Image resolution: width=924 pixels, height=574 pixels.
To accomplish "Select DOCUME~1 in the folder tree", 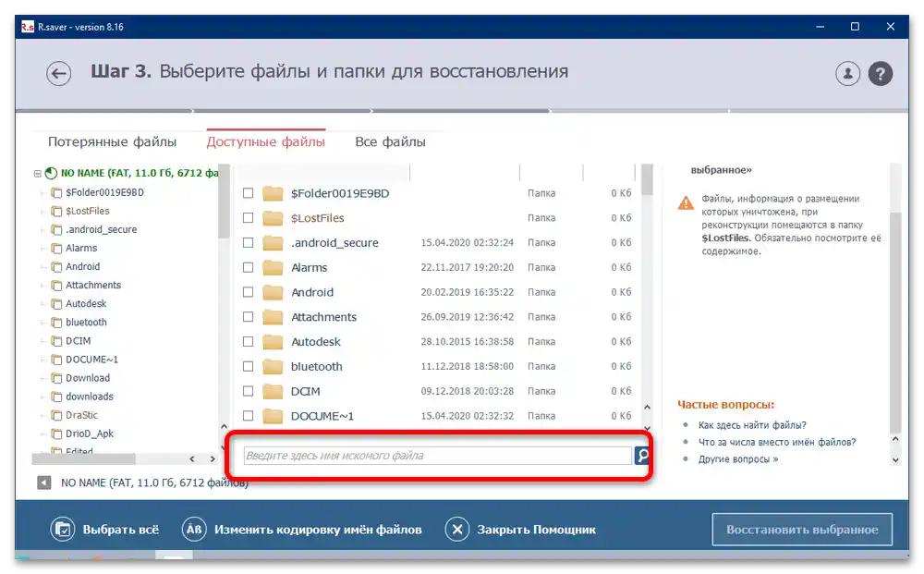I will [91, 360].
